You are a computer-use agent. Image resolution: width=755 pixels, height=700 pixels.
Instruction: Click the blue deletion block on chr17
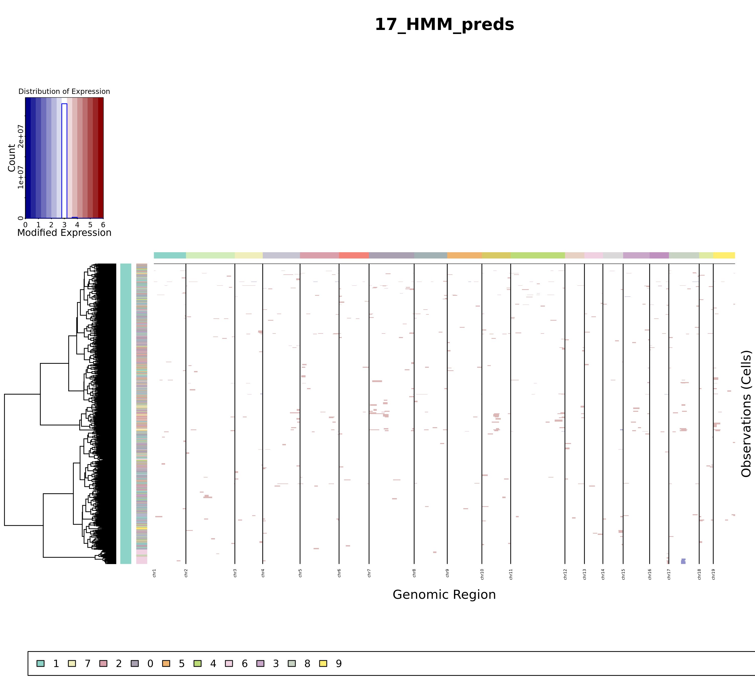coord(683,561)
